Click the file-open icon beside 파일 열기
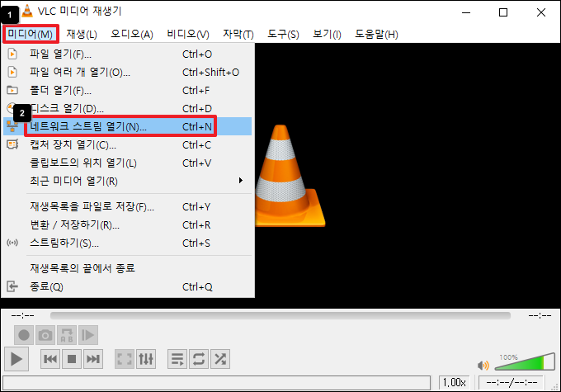This screenshot has height=392, width=561. click(x=12, y=54)
